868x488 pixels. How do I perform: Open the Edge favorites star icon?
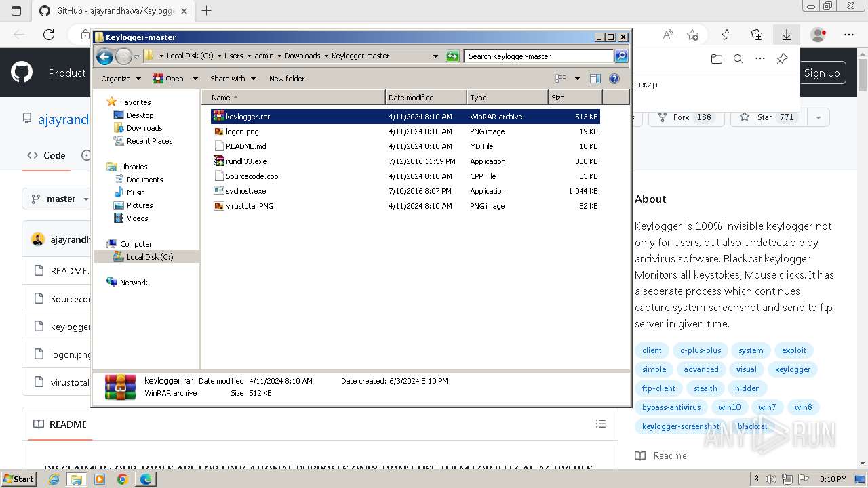727,35
